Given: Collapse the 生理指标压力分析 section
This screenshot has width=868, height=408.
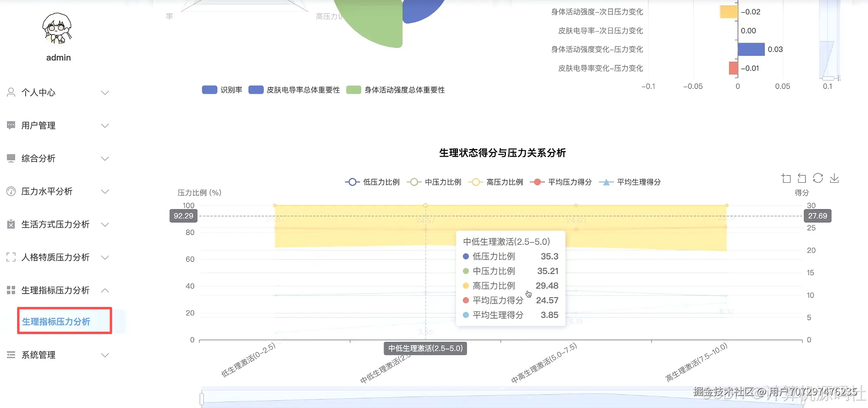Looking at the screenshot, I should point(105,290).
